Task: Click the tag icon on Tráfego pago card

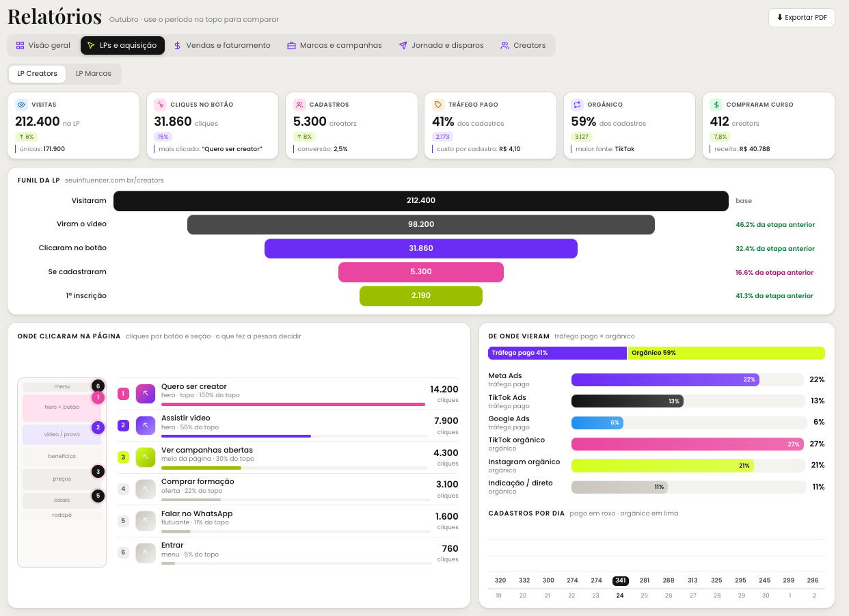Action: click(438, 105)
